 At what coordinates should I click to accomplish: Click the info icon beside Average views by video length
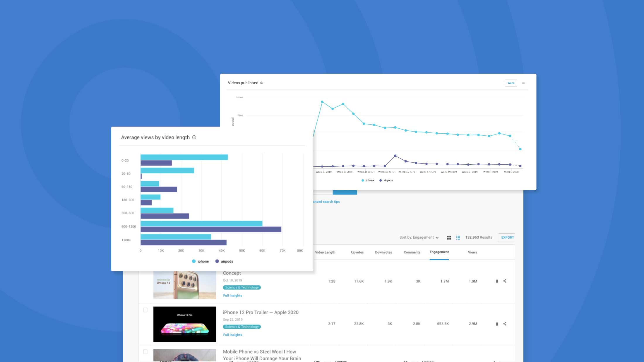pyautogui.click(x=194, y=137)
